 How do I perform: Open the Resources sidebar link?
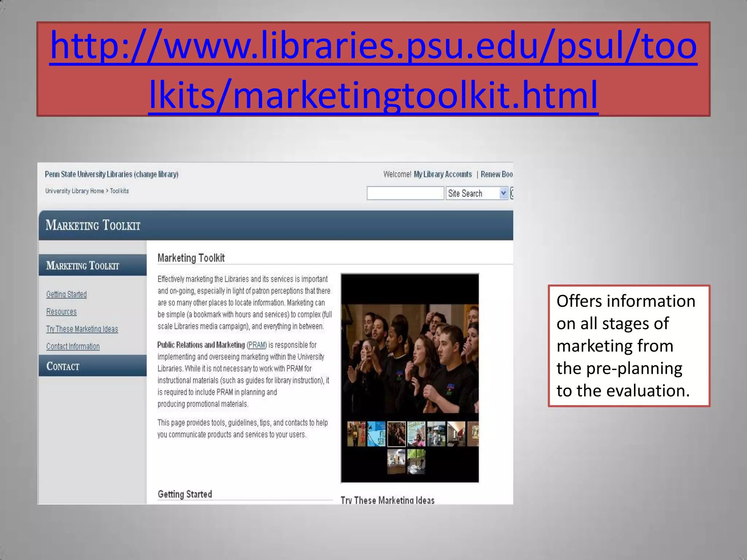click(x=61, y=312)
